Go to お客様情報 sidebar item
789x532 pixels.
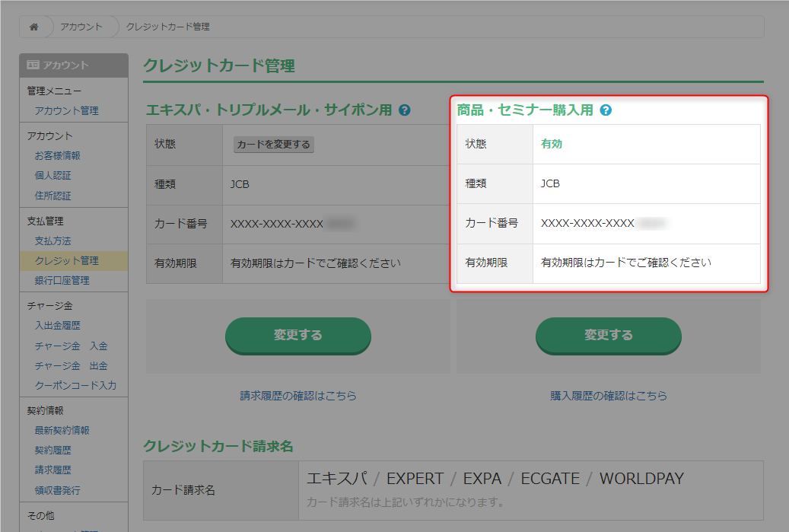pyautogui.click(x=57, y=155)
